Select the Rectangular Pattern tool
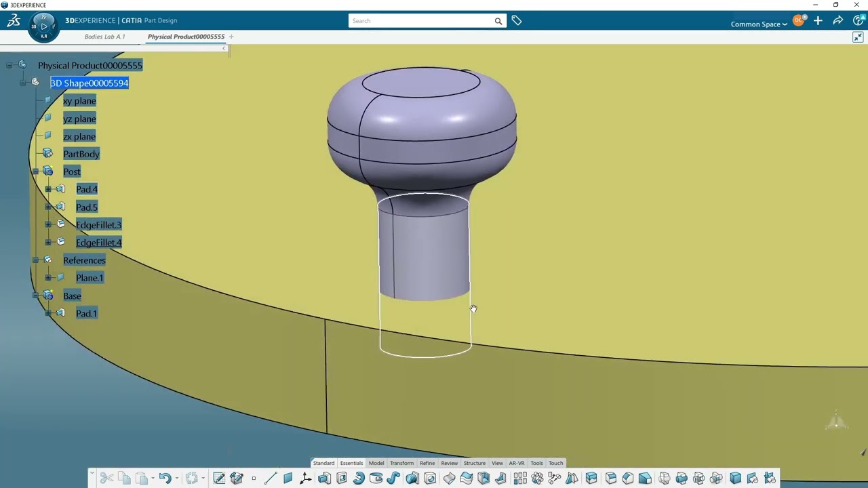This screenshot has width=868, height=488. click(520, 479)
